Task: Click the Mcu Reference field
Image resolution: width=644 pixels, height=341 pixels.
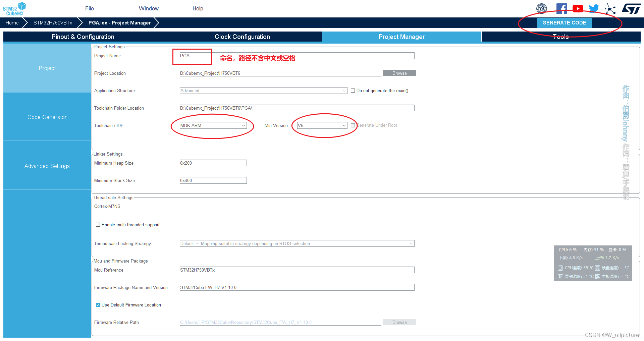Action: click(x=297, y=270)
